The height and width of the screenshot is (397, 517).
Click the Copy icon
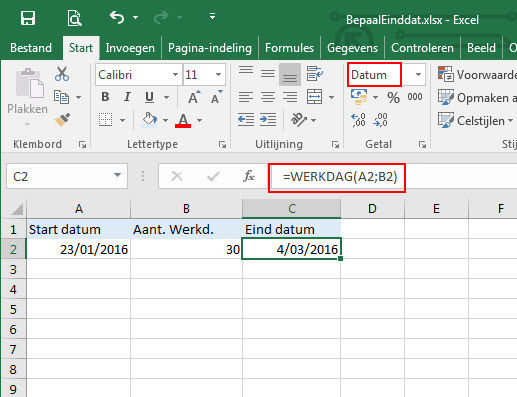pyautogui.click(x=61, y=97)
